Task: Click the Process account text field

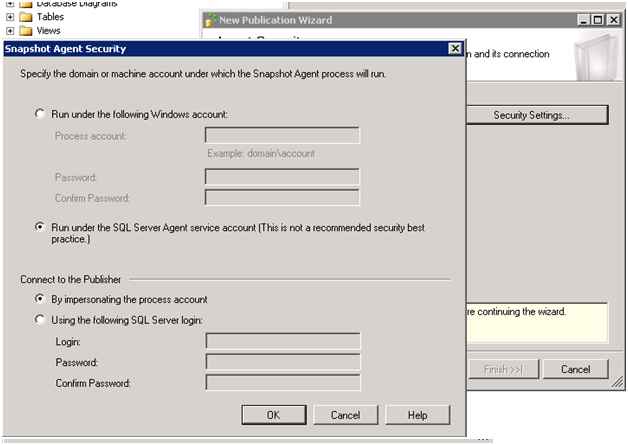Action: point(282,135)
